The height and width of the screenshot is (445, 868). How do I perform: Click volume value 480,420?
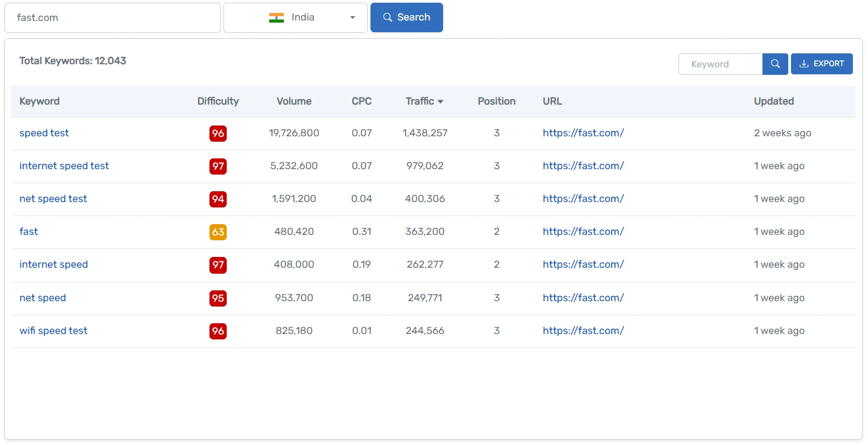294,232
